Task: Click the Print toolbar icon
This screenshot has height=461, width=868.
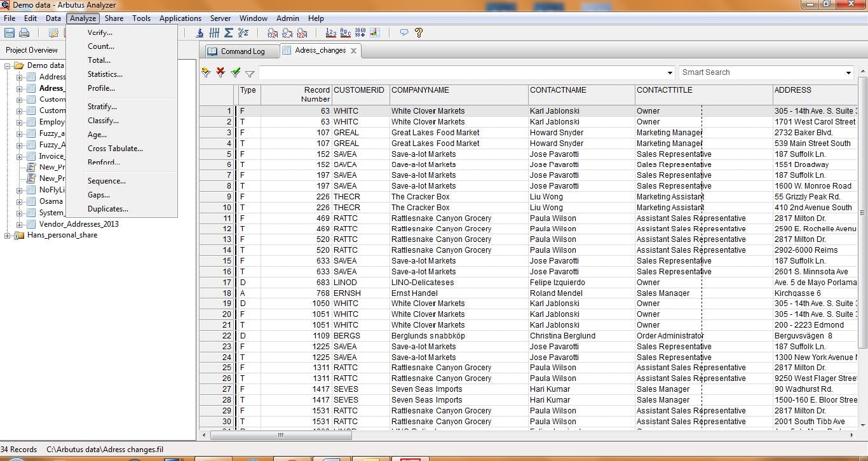Action: coord(24,32)
